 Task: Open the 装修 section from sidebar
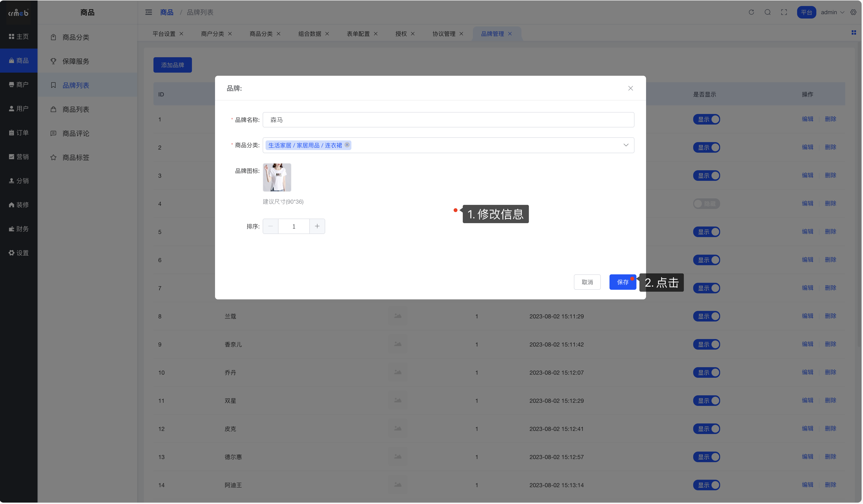(19, 205)
